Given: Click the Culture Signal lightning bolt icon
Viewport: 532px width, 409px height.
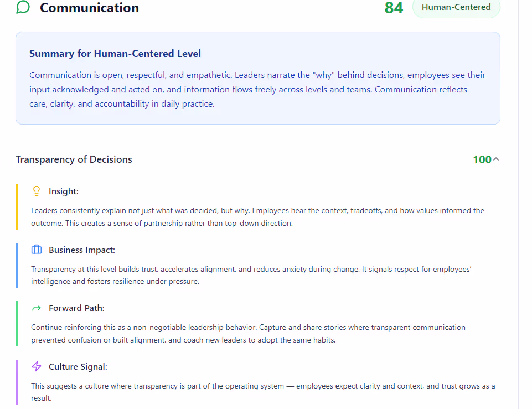Looking at the screenshot, I should point(37,366).
